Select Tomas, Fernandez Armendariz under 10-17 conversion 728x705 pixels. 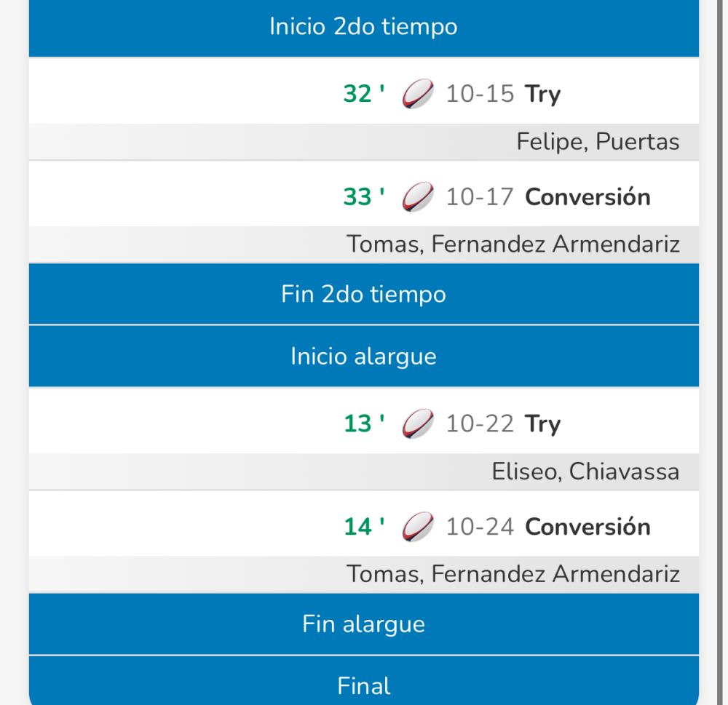(x=513, y=244)
